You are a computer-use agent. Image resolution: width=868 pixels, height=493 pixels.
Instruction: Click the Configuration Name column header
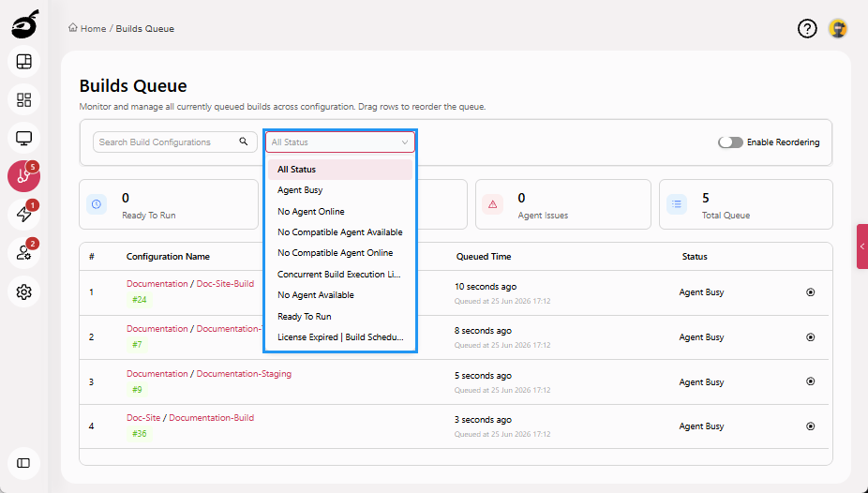point(168,257)
